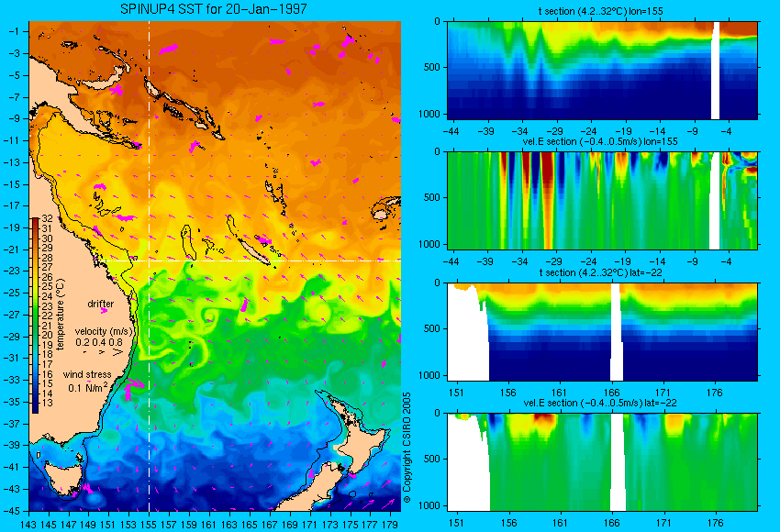Viewport: 780px width, 532px height.
Task: Click the temperature color scale bar on the map
Action: point(35,316)
